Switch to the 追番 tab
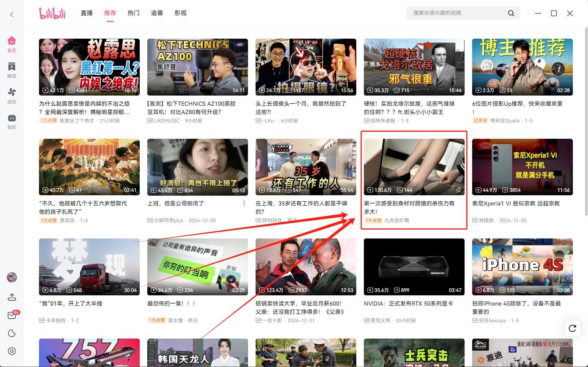The height and width of the screenshot is (367, 588). [x=157, y=13]
